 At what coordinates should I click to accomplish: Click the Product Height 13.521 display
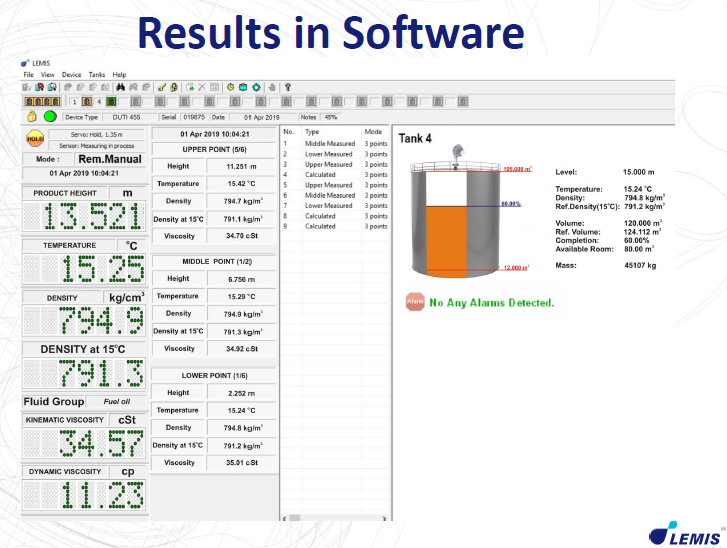tap(84, 216)
